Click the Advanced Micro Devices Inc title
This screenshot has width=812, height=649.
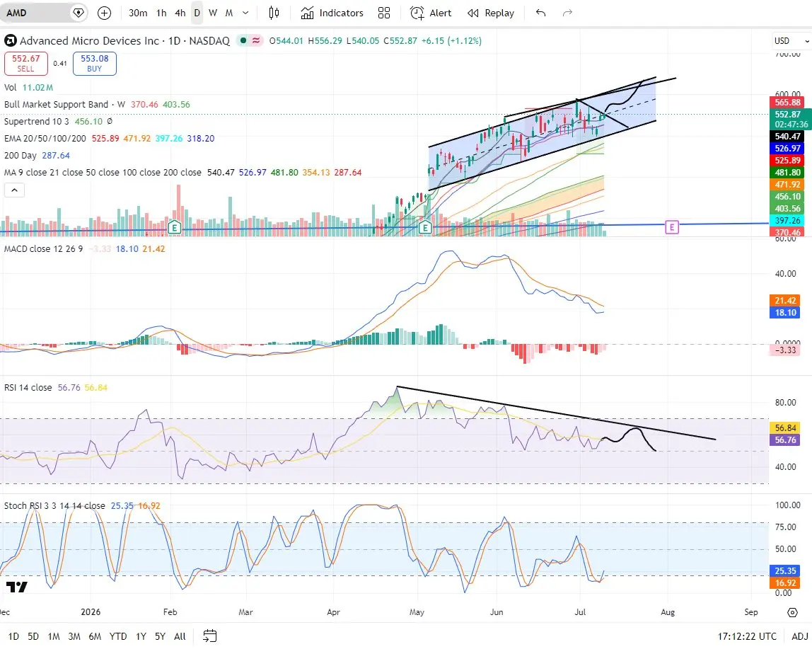coord(89,40)
